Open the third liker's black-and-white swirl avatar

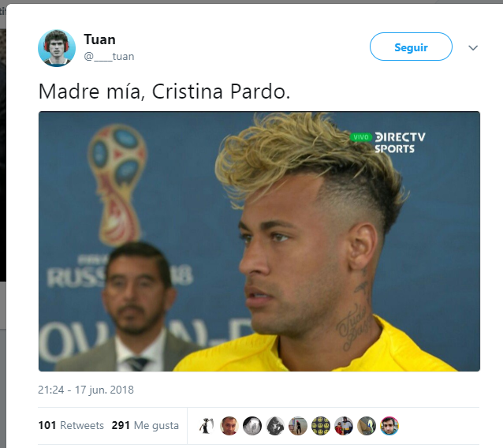coord(252,426)
